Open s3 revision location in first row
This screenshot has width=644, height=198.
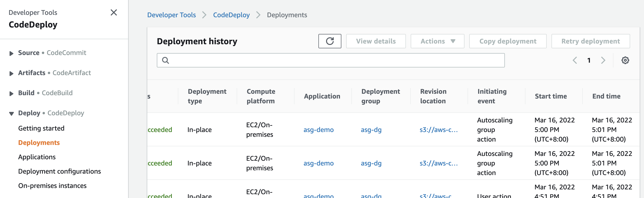coord(438,130)
